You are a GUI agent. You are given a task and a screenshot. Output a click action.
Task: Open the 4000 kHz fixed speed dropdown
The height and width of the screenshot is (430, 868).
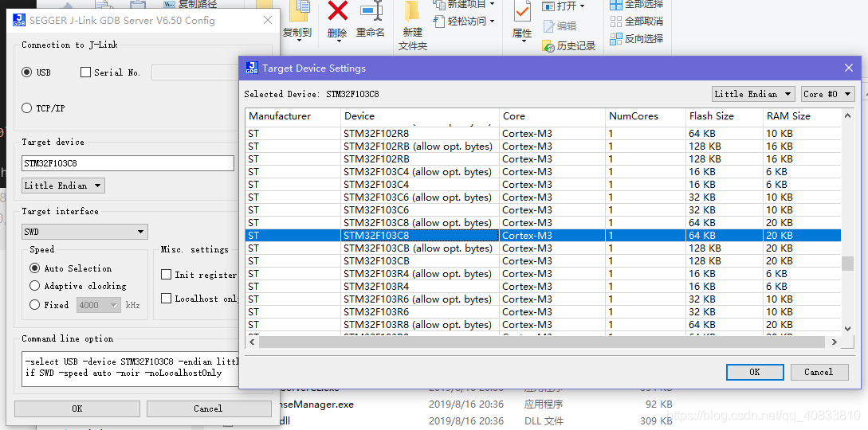tap(98, 304)
